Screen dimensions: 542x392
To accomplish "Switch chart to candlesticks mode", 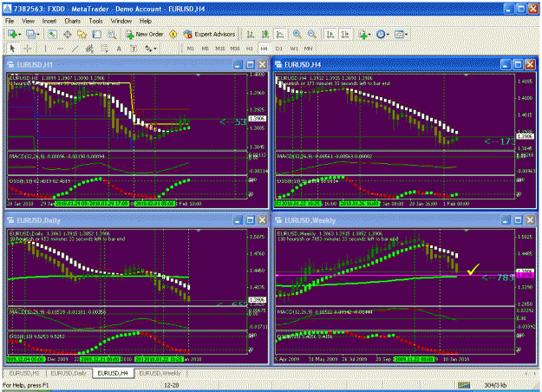I will pos(265,34).
